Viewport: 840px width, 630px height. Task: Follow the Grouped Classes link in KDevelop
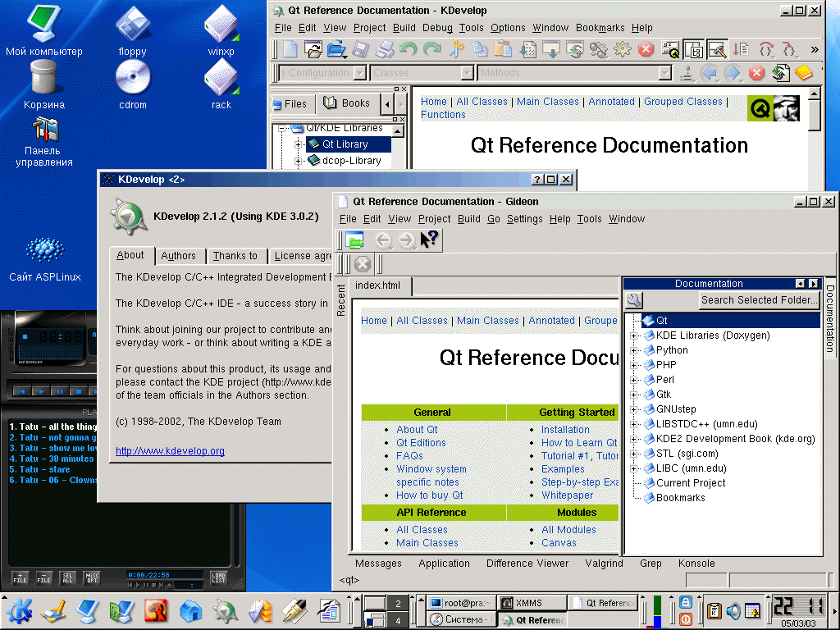pyautogui.click(x=683, y=102)
